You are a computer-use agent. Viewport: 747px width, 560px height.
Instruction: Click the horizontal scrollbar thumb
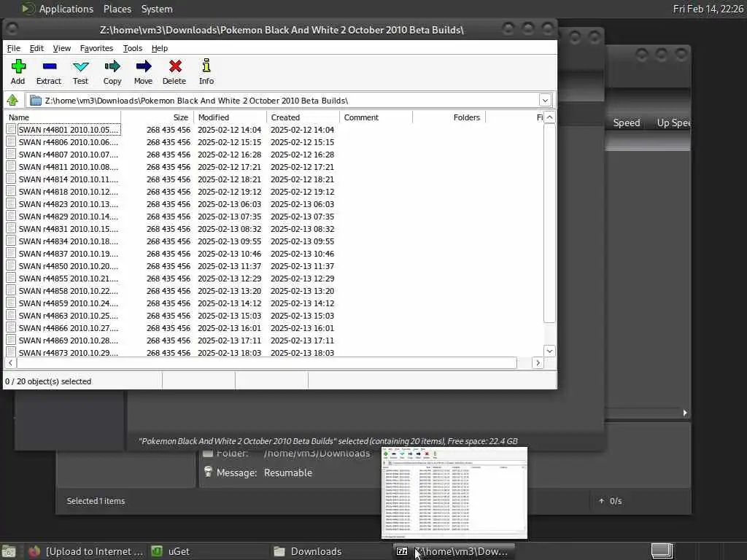point(267,363)
